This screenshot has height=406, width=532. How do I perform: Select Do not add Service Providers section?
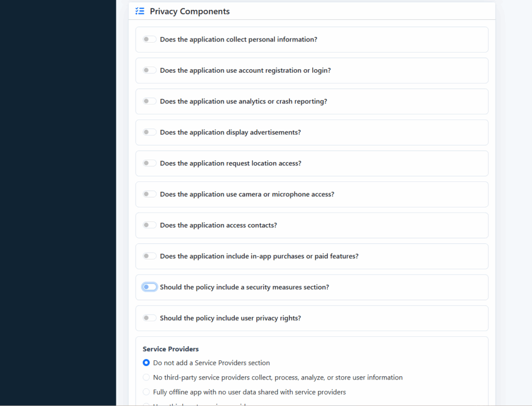coord(146,363)
